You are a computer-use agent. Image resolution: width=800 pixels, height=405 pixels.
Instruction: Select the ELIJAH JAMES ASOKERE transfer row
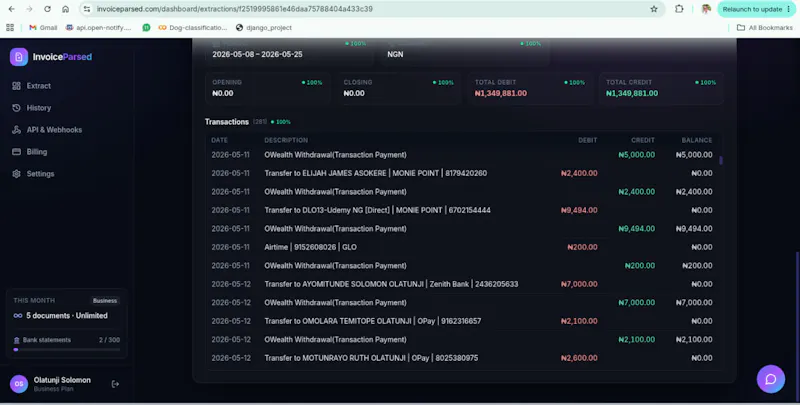point(462,173)
